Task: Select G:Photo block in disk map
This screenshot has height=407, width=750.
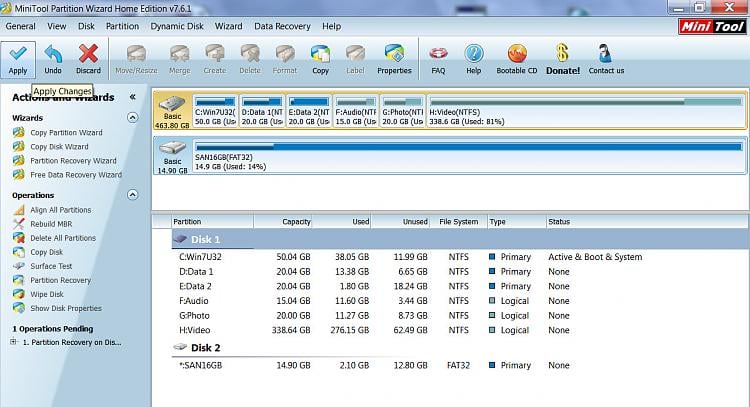Action: click(403, 111)
